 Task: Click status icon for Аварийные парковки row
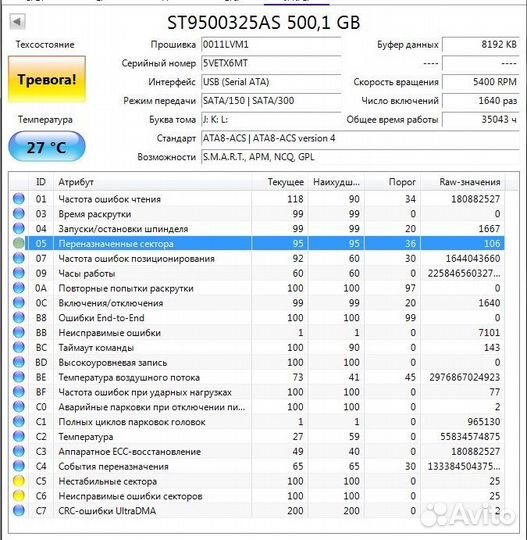19,407
